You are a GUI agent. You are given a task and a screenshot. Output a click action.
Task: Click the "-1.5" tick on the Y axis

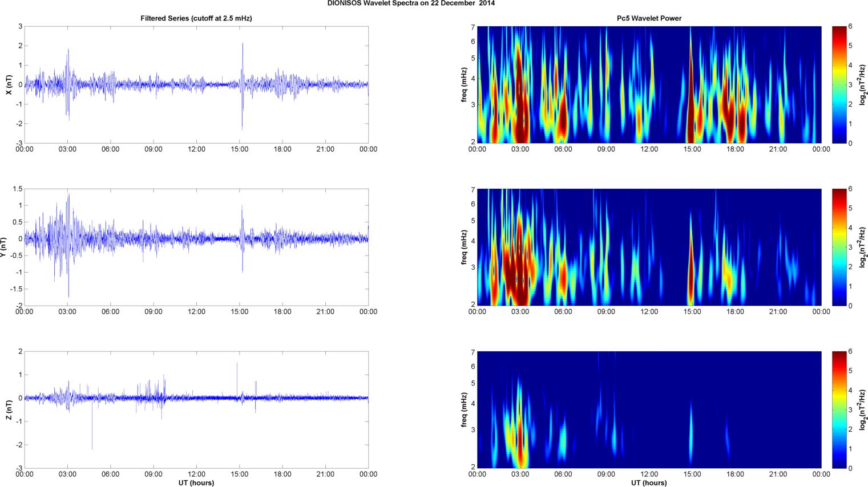(16, 289)
